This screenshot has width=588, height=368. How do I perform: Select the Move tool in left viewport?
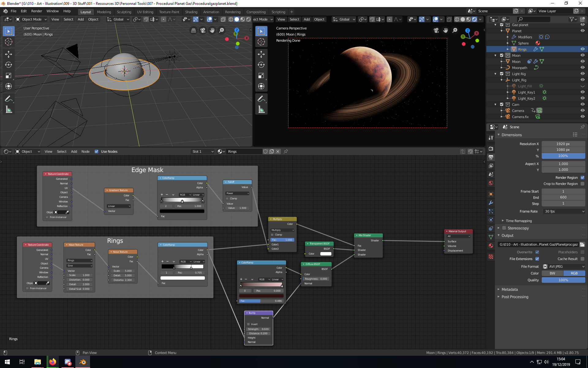[x=9, y=54]
